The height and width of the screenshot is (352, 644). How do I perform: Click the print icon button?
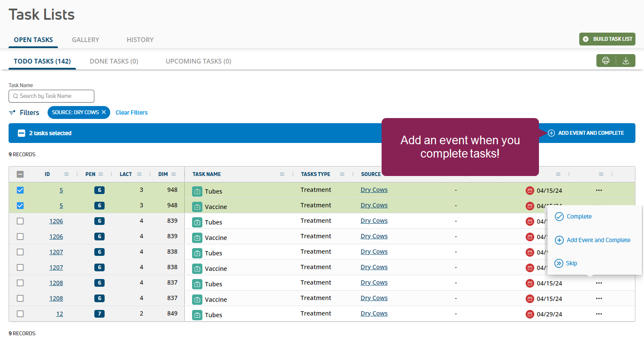point(605,61)
